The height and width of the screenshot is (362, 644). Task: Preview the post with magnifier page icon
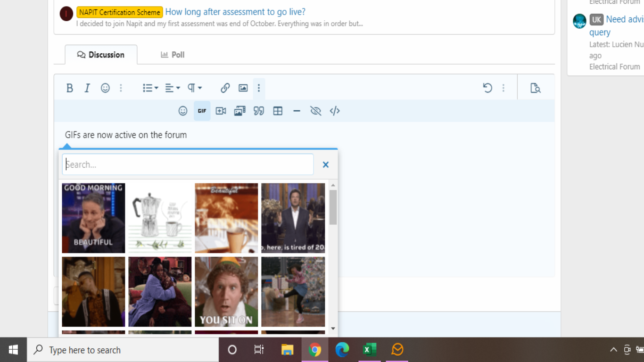(535, 88)
